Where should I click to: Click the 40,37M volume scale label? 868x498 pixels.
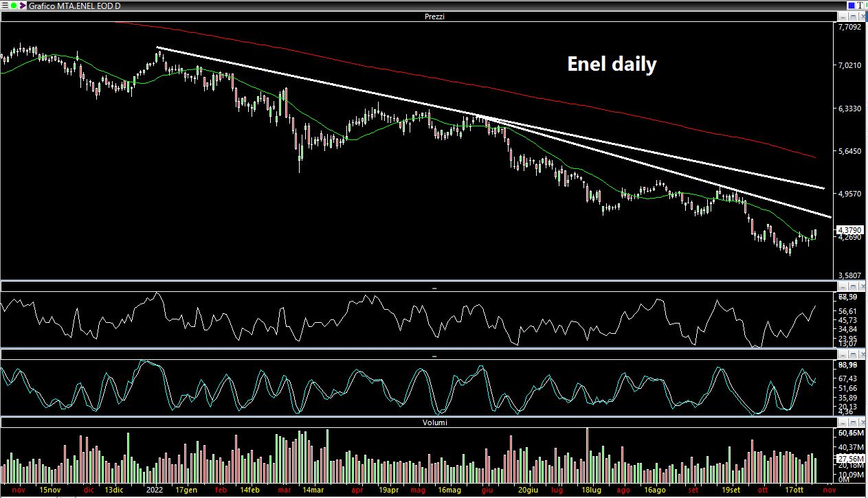[851, 446]
